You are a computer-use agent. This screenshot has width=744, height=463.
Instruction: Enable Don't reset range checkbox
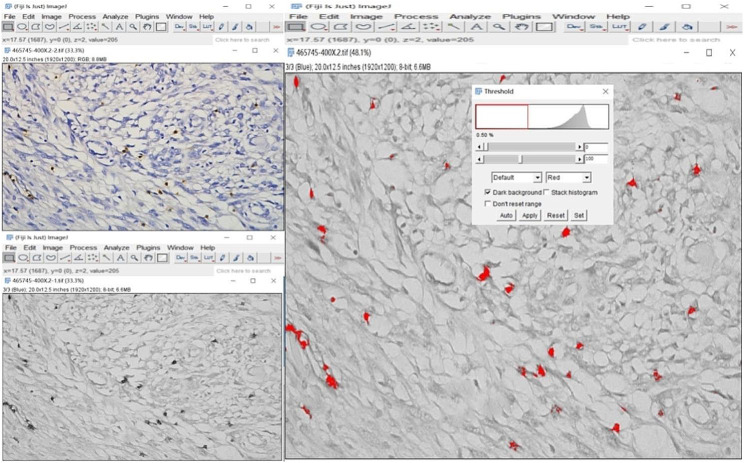point(487,204)
